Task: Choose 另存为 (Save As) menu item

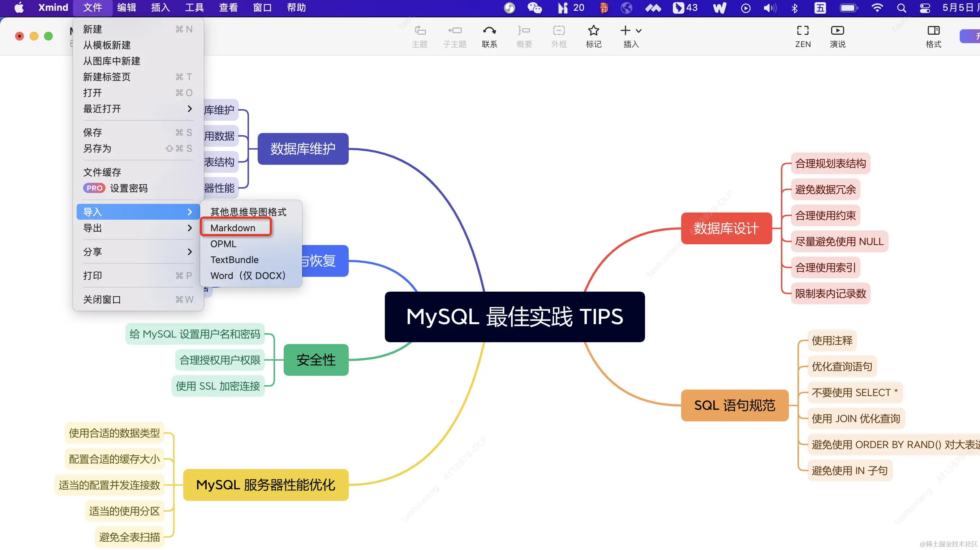Action: pos(138,148)
